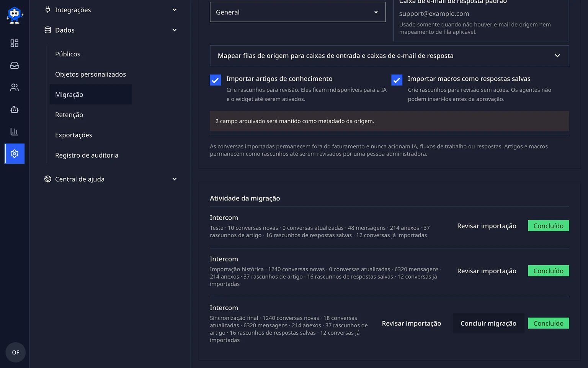This screenshot has height=368, width=588.
Task: Uncheck Importar artigos de conhecimento
Action: pos(216,80)
